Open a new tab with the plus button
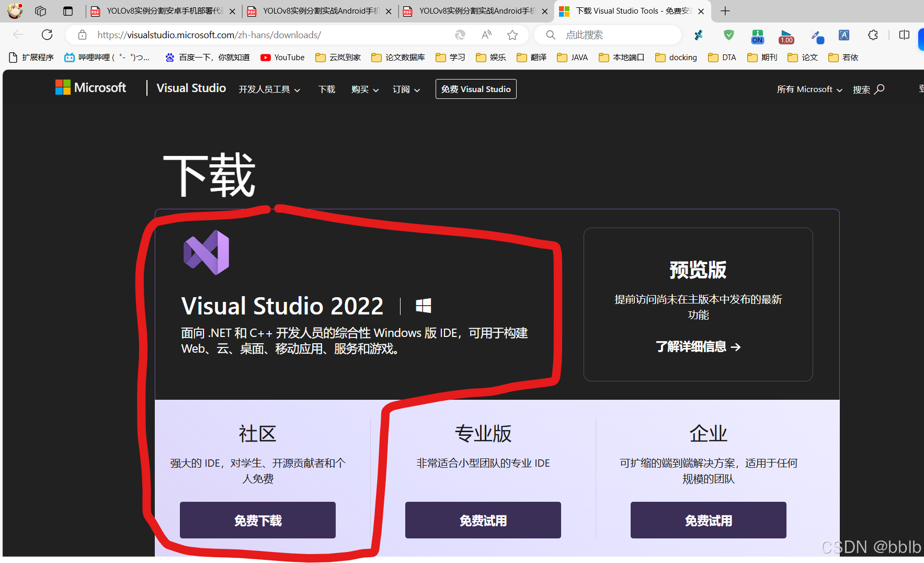 (x=725, y=11)
